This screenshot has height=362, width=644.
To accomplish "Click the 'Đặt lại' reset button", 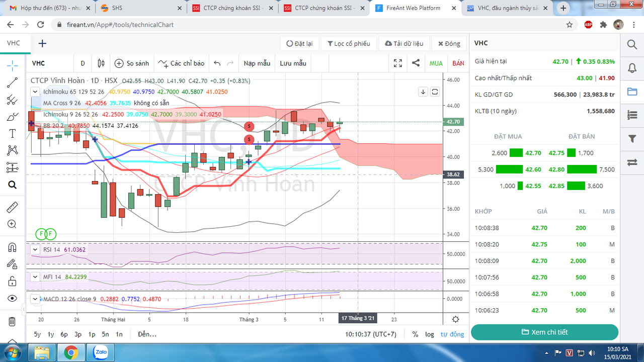I will (x=299, y=44).
